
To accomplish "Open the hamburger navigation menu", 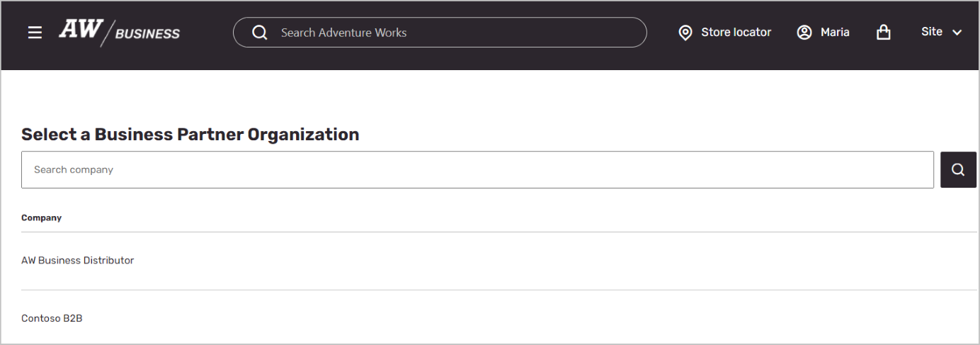I will [x=35, y=33].
